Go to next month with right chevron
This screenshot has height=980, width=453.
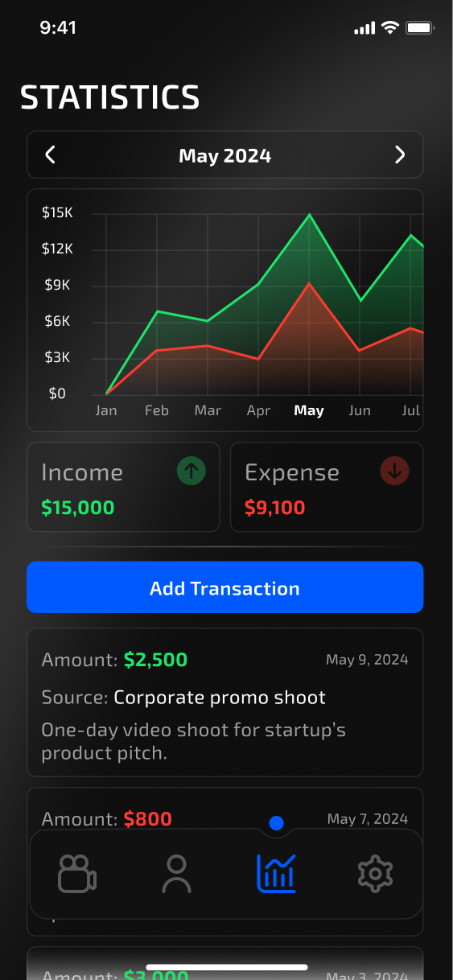(x=400, y=154)
